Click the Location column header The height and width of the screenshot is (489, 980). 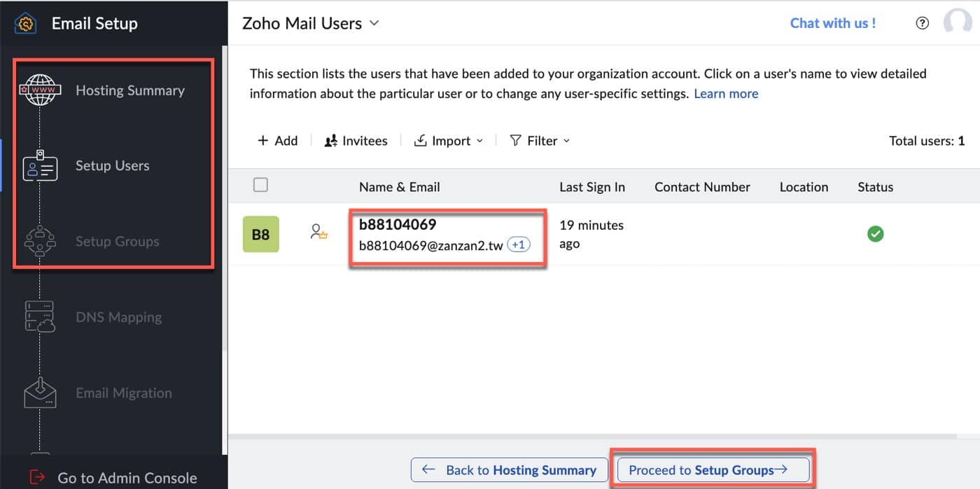click(804, 187)
